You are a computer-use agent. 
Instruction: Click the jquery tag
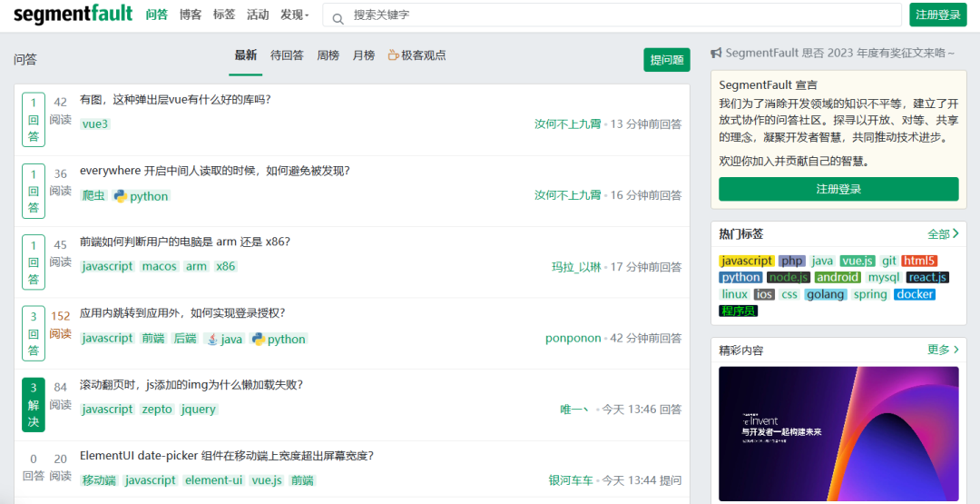point(198,409)
